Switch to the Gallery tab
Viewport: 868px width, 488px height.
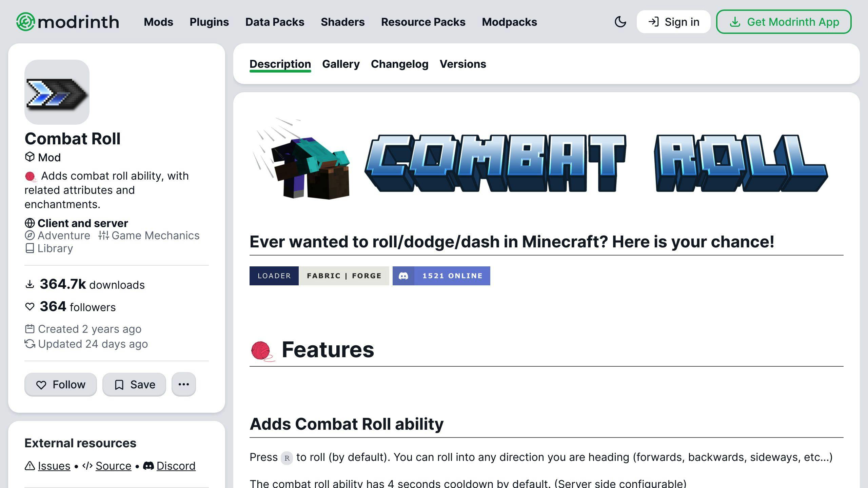341,64
